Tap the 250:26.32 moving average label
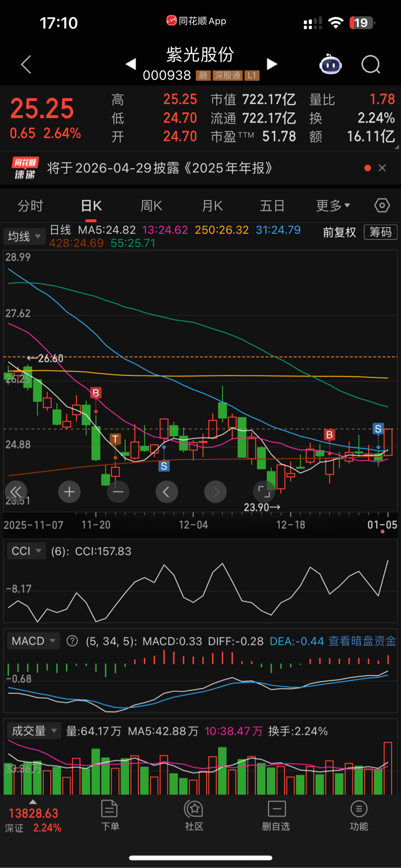 [x=221, y=230]
